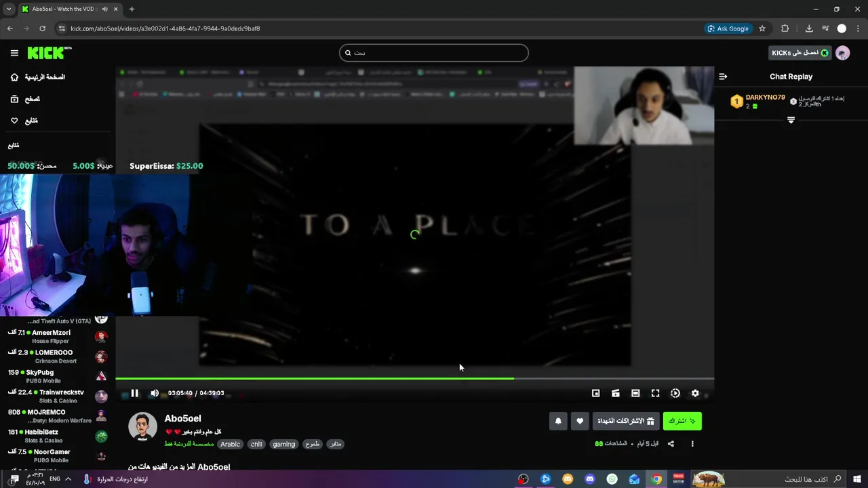Reload the page

coord(42,28)
